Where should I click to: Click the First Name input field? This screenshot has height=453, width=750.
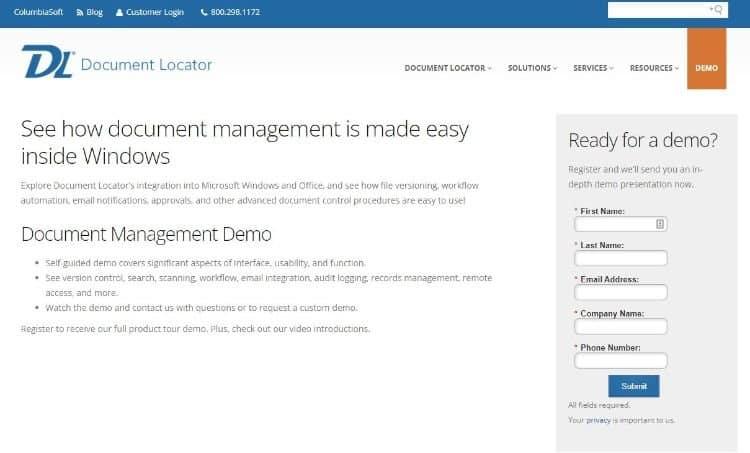tap(620, 224)
